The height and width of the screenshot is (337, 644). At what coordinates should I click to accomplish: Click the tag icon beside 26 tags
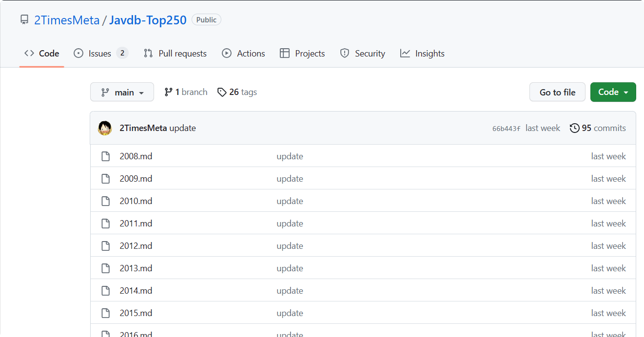click(x=222, y=92)
